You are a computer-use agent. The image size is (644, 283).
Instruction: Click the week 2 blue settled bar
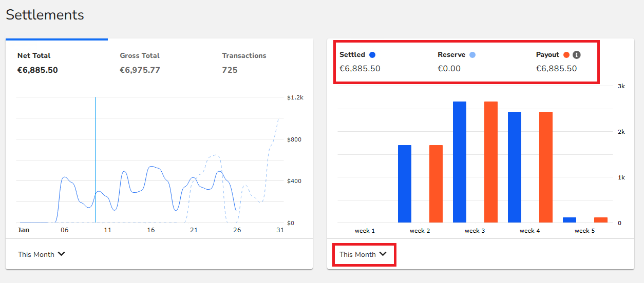(405, 184)
